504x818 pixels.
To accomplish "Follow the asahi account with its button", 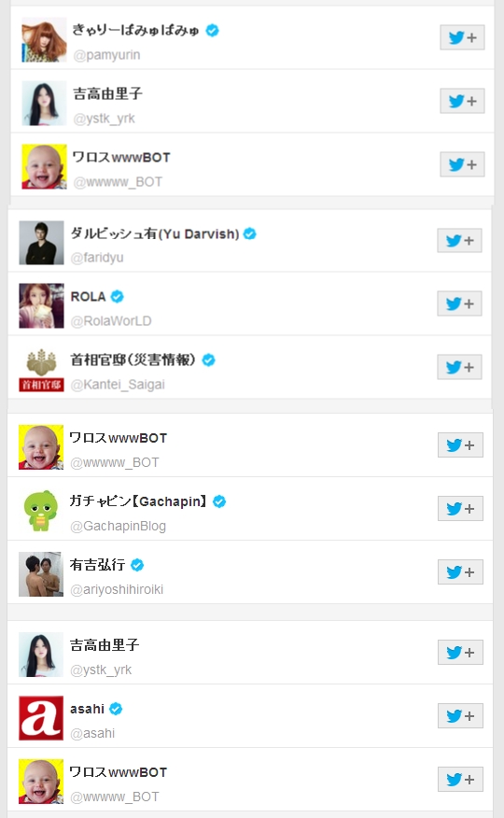I will [x=460, y=715].
